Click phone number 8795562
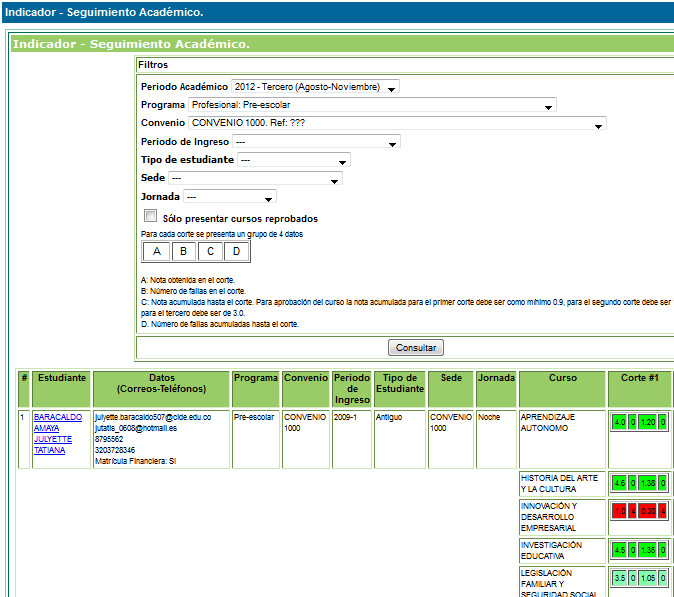This screenshot has width=674, height=597. click(109, 439)
